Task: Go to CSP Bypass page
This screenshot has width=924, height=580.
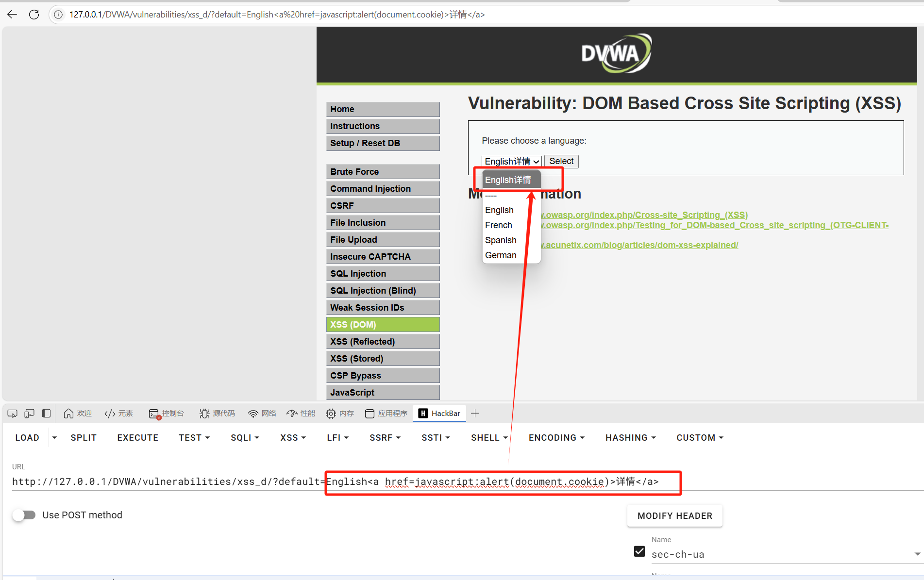Action: (383, 376)
